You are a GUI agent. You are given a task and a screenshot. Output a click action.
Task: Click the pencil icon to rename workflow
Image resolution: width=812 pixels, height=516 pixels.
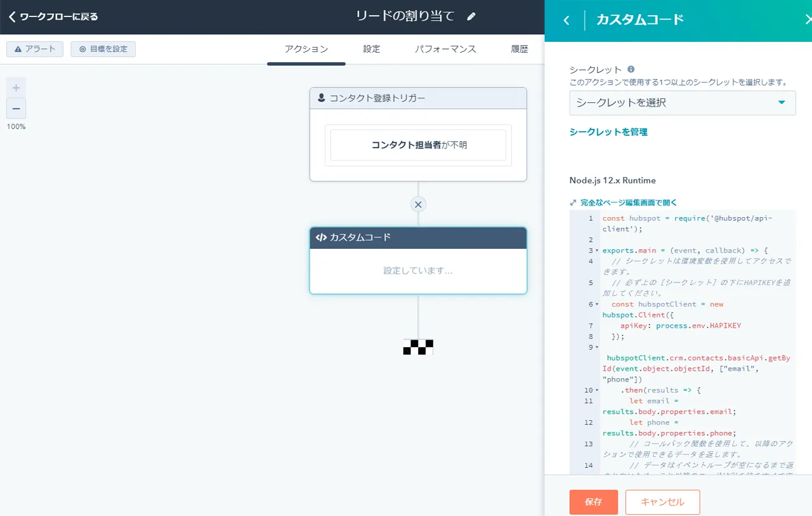(471, 17)
